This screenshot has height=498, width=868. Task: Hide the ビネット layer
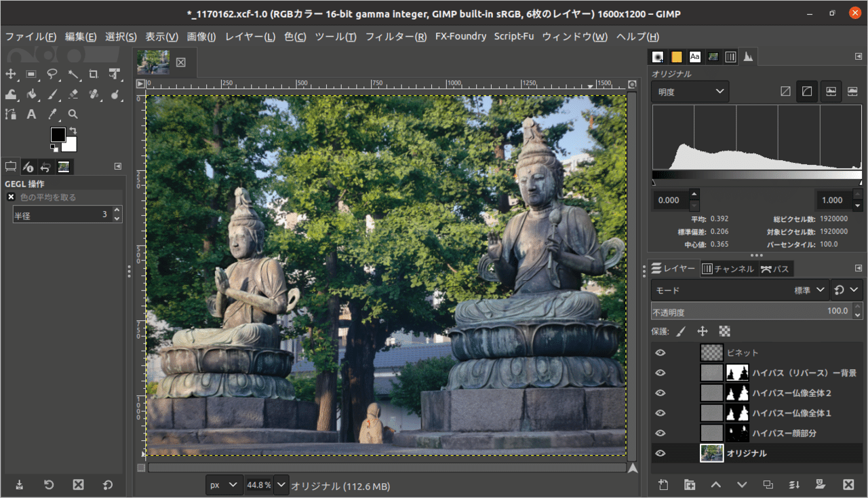pyautogui.click(x=660, y=353)
